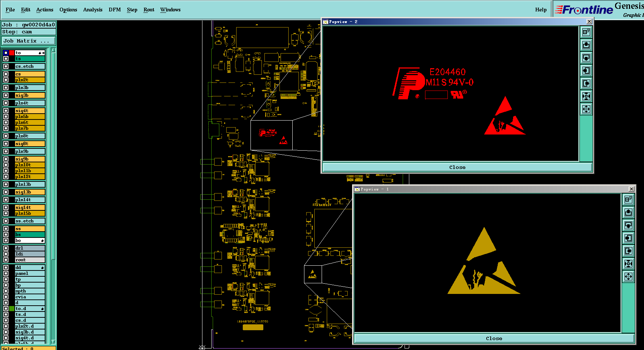Pan up in Popview 2
The height and width of the screenshot is (350, 644).
click(x=586, y=45)
